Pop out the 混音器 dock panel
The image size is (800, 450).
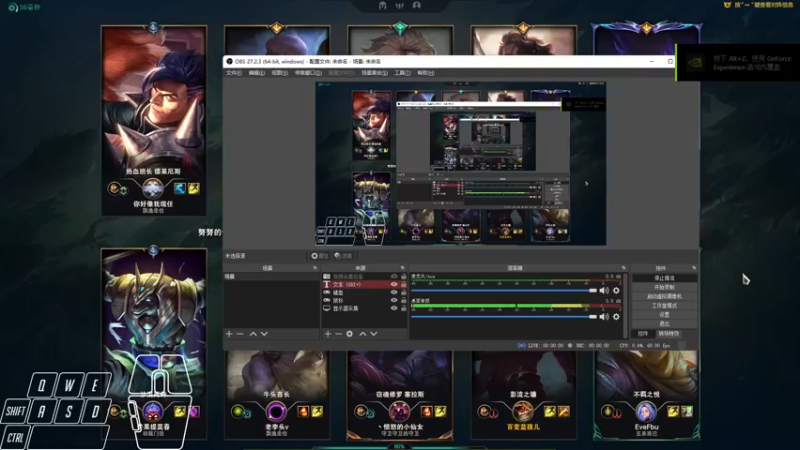(623, 268)
